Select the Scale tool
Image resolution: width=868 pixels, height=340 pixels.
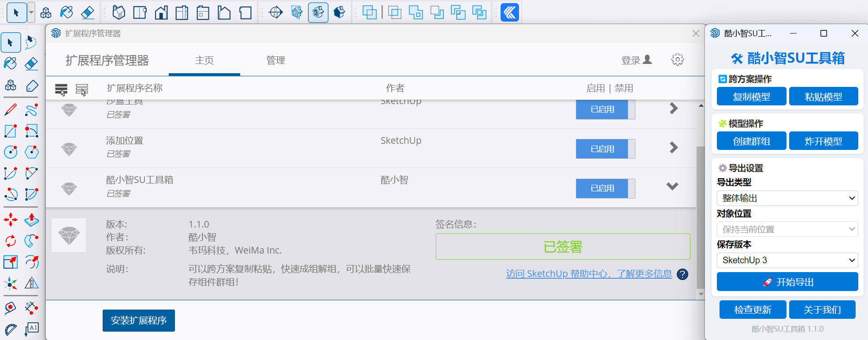(x=10, y=262)
